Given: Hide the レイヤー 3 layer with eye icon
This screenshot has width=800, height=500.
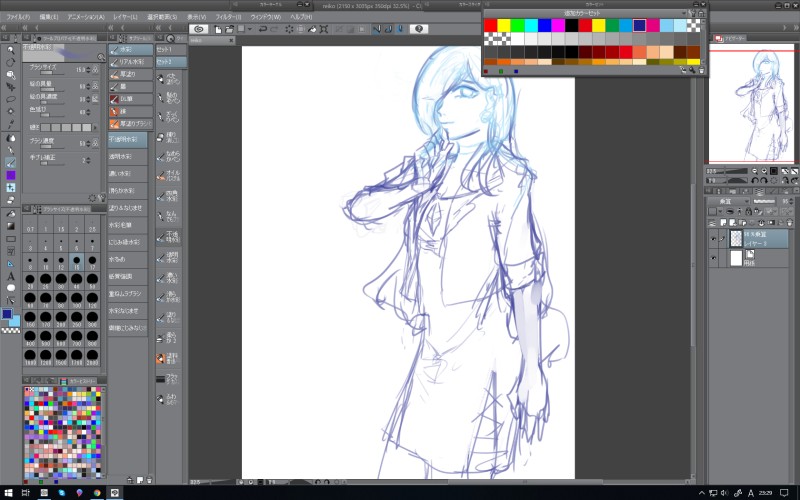Looking at the screenshot, I should click(712, 239).
